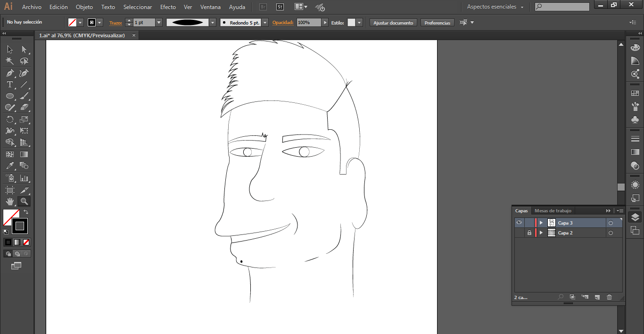644x334 pixels.
Task: Switch to Mesas de trabajo tab
Action: click(x=553, y=211)
